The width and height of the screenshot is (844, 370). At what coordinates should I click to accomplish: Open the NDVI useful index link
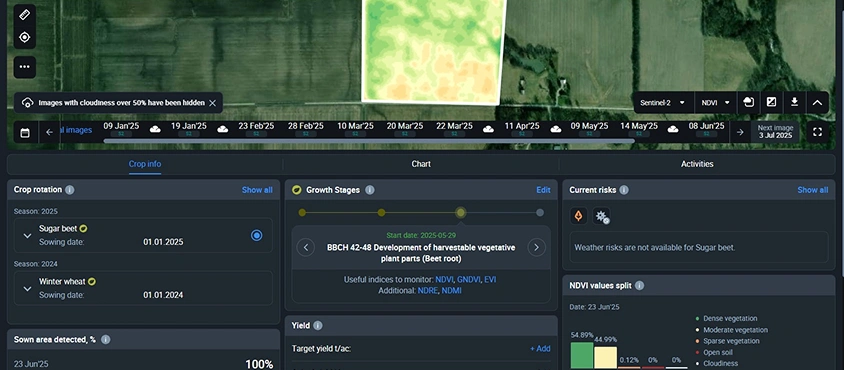[444, 280]
